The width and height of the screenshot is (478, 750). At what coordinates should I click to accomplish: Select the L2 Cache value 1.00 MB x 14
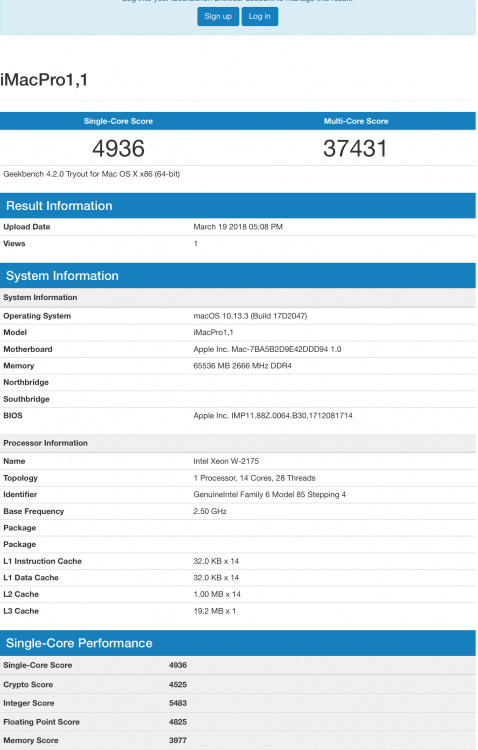pos(217,594)
